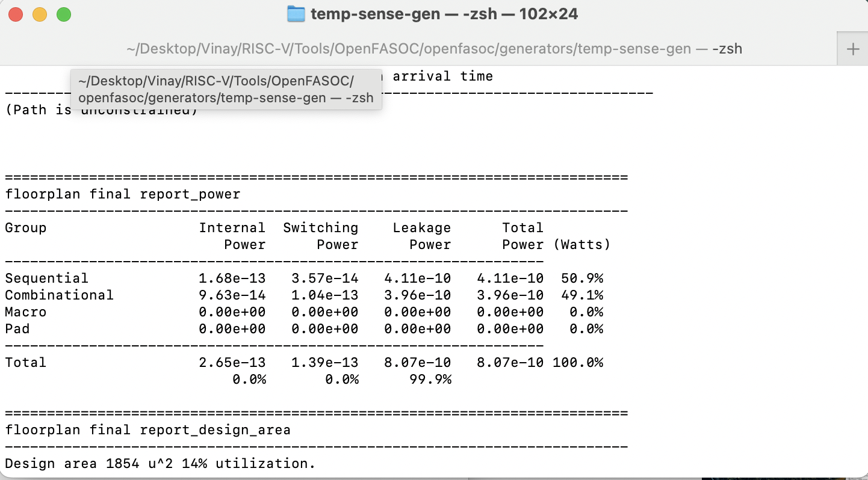Select the 'floorplan final report_design_area' heading
The height and width of the screenshot is (480, 868).
(x=148, y=429)
